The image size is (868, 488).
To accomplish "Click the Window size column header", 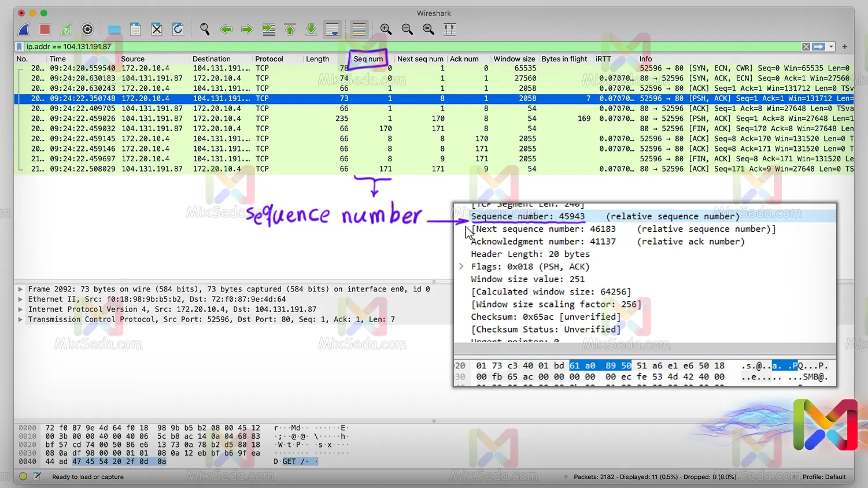I will pos(514,59).
